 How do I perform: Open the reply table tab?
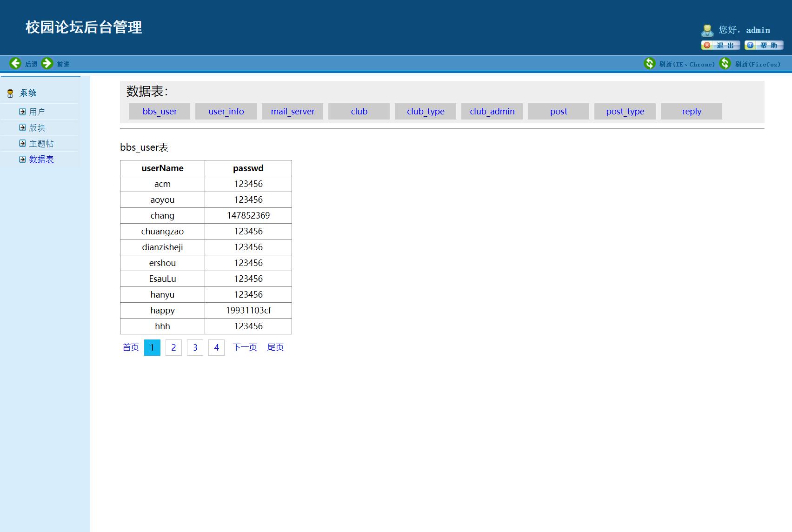[x=692, y=112]
